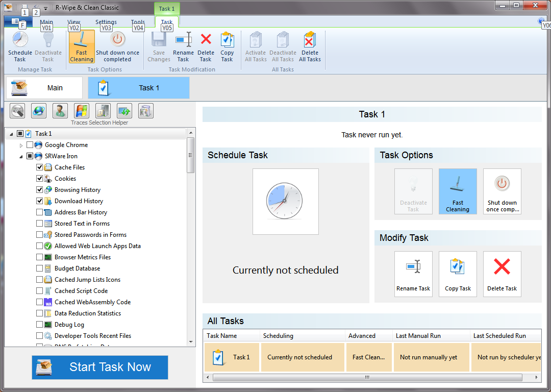The width and height of the screenshot is (551, 392).
Task: Click the user traces helper icon
Action: [60, 111]
